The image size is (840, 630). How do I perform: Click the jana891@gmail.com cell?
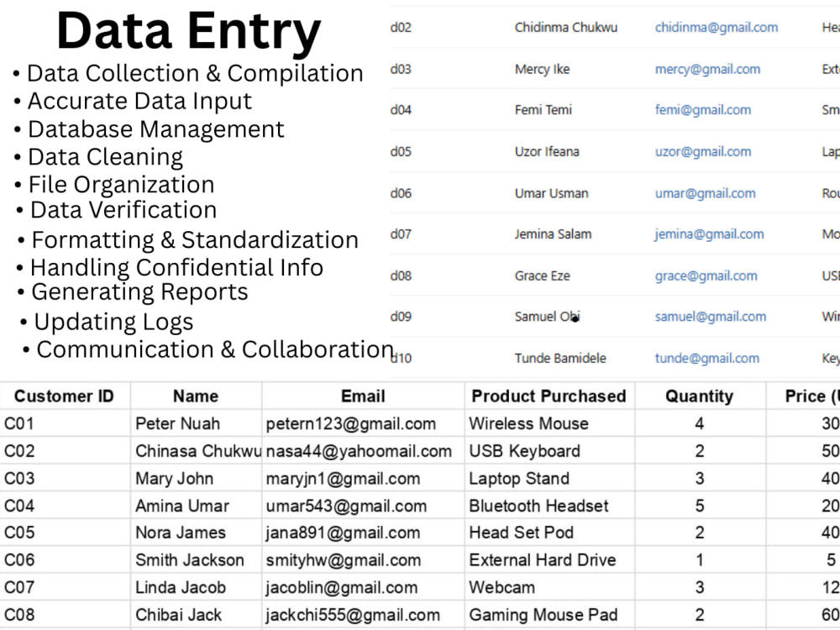[x=363, y=533]
